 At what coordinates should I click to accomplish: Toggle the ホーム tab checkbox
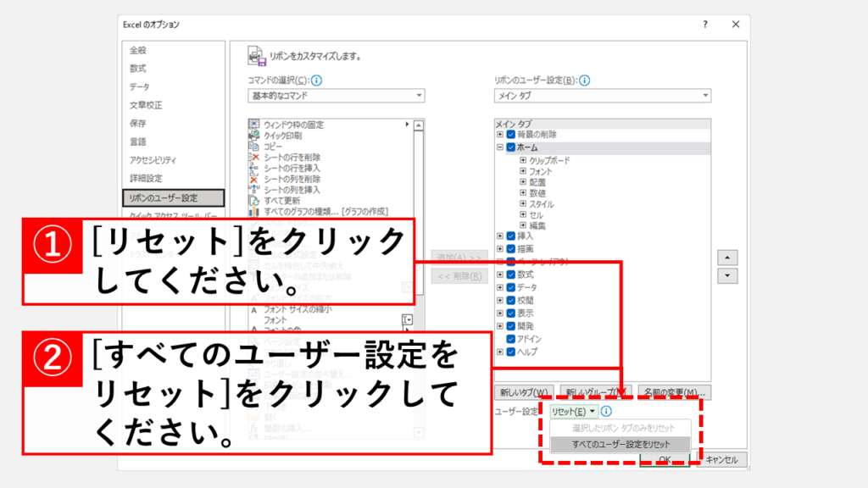511,147
